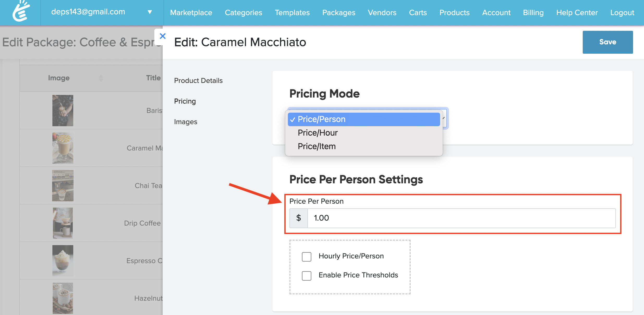Click the Image column sort arrows

click(101, 78)
